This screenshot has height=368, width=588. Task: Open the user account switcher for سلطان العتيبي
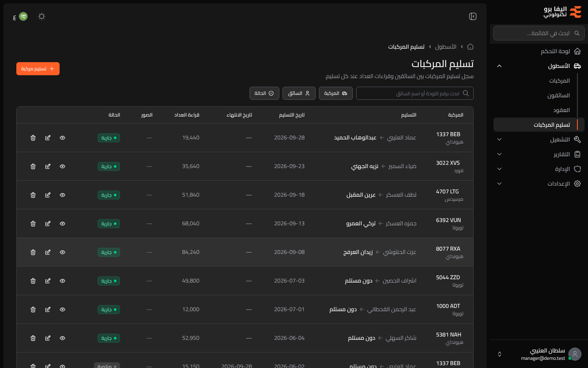[x=539, y=354]
